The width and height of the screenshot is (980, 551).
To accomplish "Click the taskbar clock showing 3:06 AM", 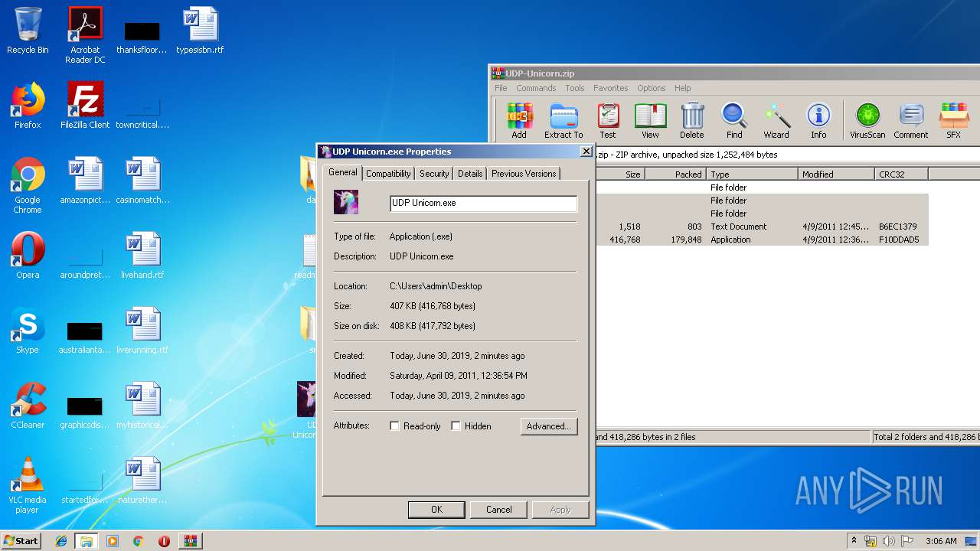I will tap(941, 541).
